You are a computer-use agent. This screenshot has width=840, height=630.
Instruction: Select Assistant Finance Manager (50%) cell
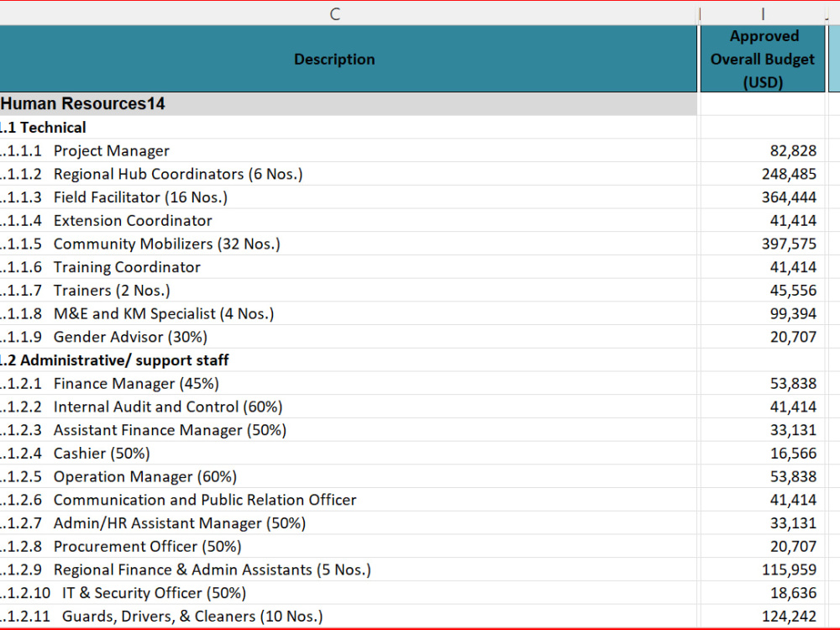(349, 430)
